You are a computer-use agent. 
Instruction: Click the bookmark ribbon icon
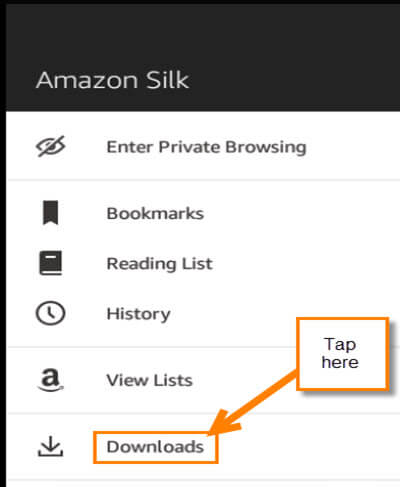click(51, 212)
